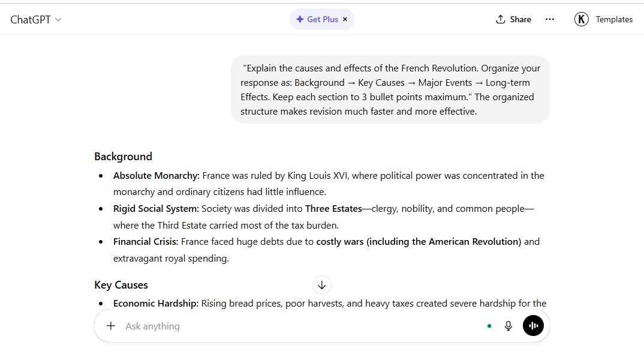Click the K profile avatar icon
This screenshot has width=644, height=354.
click(x=581, y=19)
